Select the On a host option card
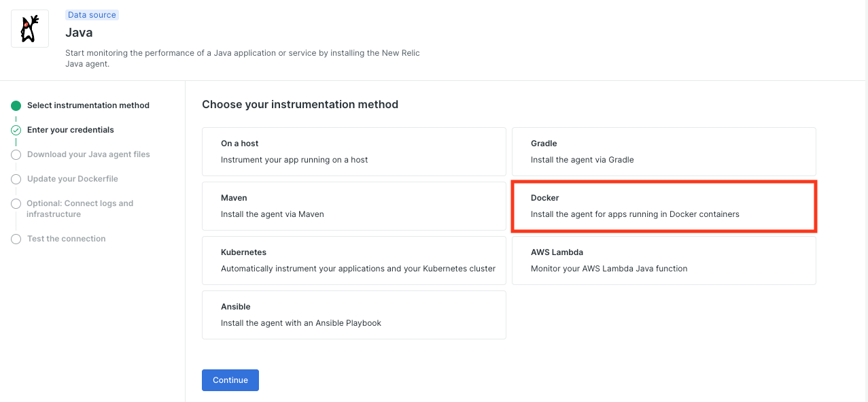 (353, 151)
